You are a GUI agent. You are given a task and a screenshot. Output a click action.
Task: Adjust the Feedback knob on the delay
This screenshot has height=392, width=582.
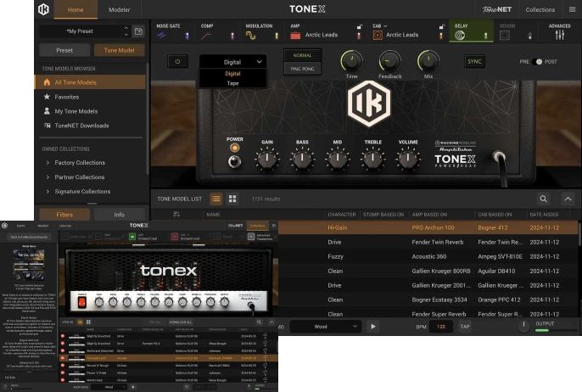[389, 60]
